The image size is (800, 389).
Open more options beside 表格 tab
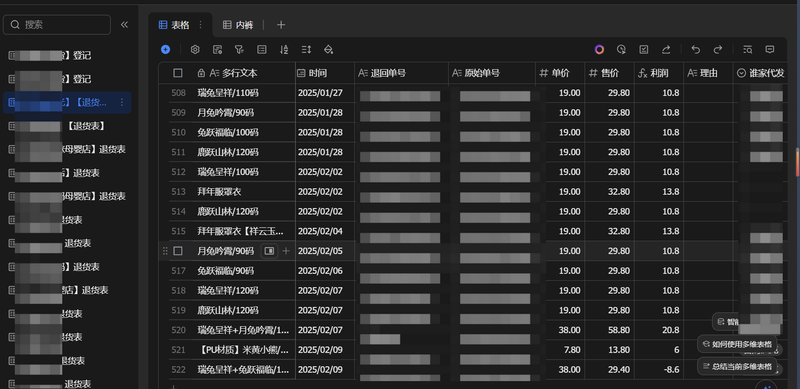point(201,25)
